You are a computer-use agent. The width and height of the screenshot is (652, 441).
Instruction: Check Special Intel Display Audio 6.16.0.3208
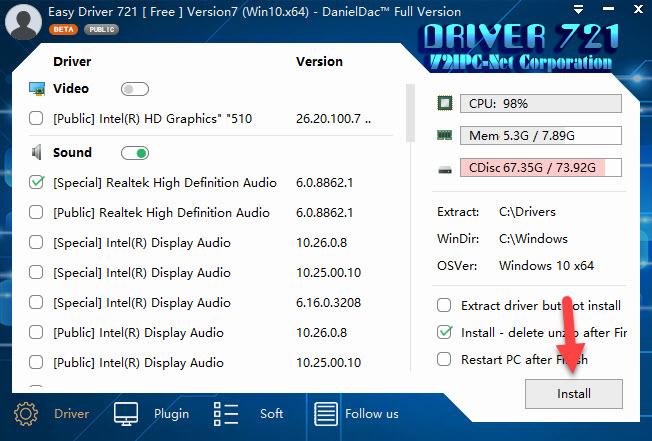click(x=36, y=302)
